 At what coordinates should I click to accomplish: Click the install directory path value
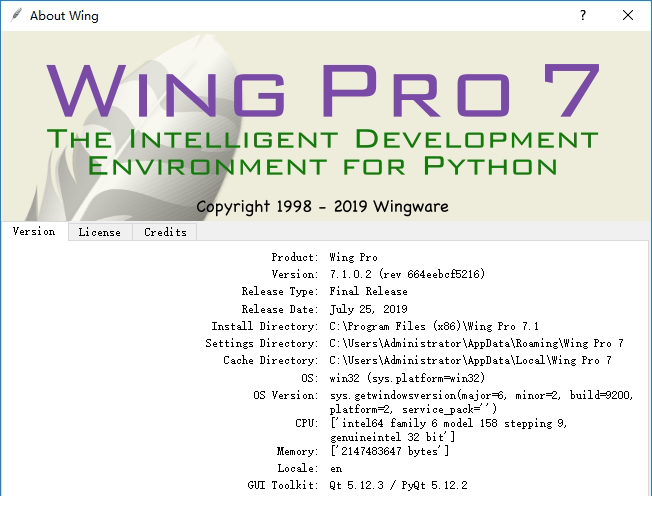(434, 326)
